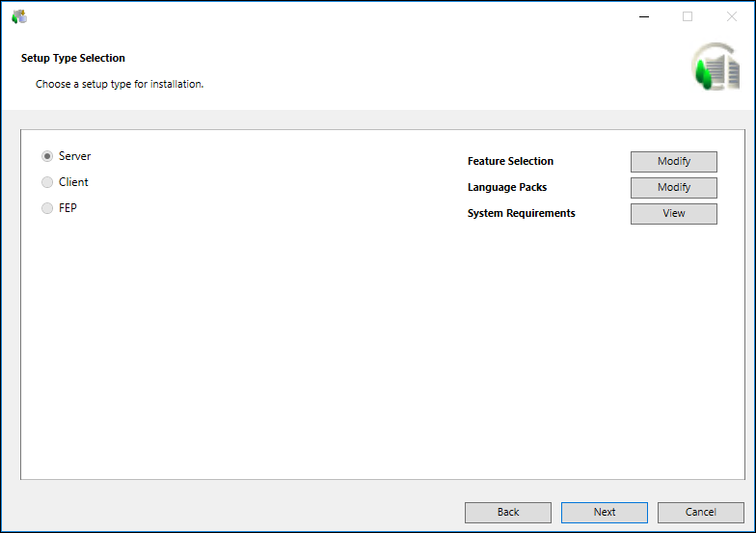Click the Language Packs label
This screenshot has height=533, width=756.
click(x=507, y=188)
